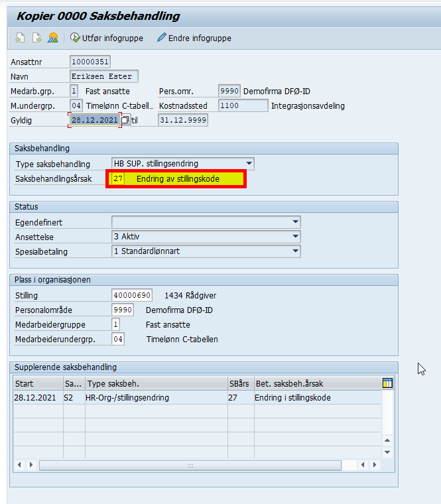The width and height of the screenshot is (441, 504).
Task: Click the next record page icon
Action: (37, 38)
